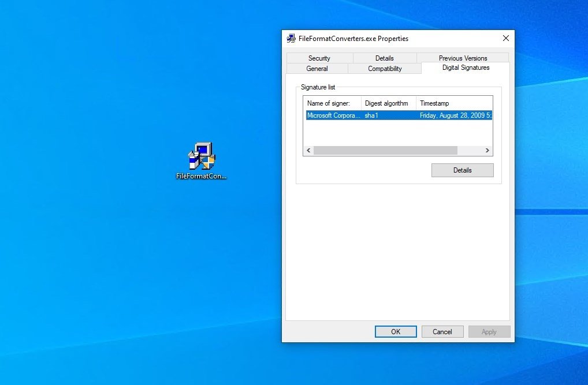
Task: Click the Cancel button
Action: pos(442,332)
